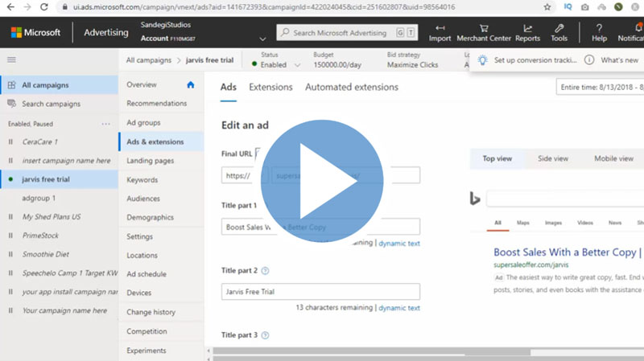Click the Title part 2 field

pos(320,292)
